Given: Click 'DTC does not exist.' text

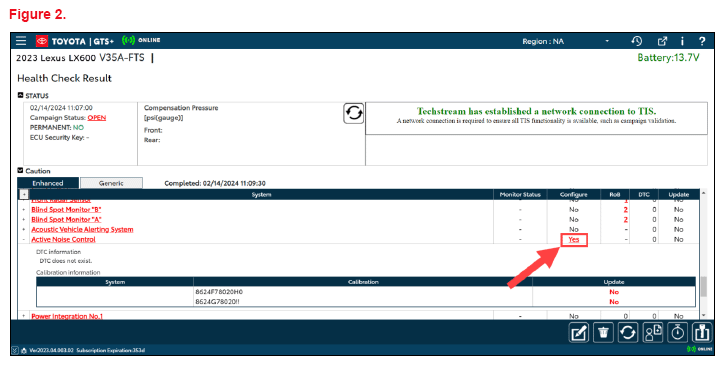Looking at the screenshot, I should (66, 261).
